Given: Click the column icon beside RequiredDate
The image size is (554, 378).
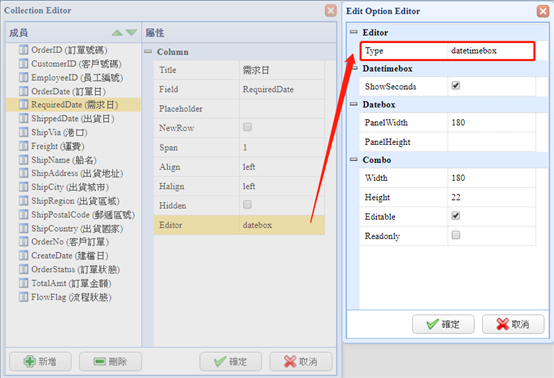Looking at the screenshot, I should [x=23, y=105].
